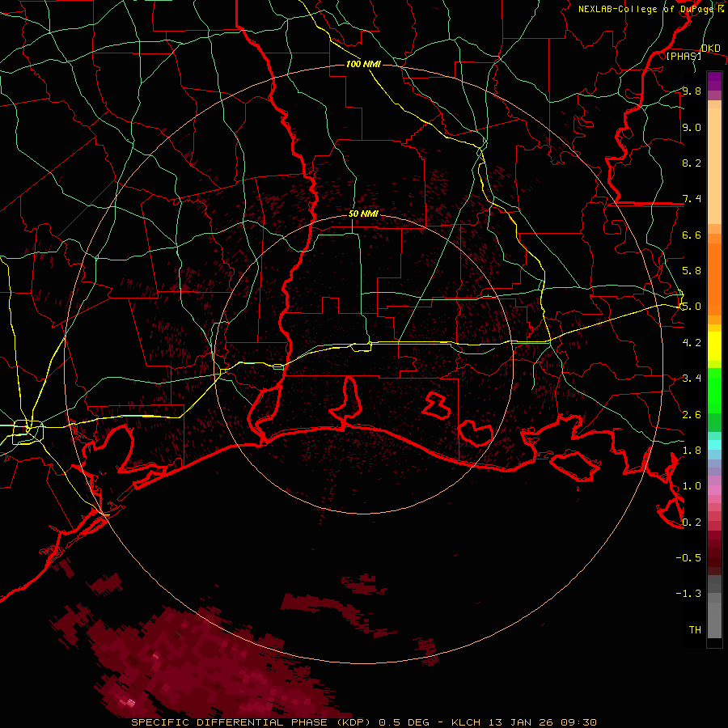Click the 5.0 scale value
Screen dimensions: 728x728
coord(692,307)
